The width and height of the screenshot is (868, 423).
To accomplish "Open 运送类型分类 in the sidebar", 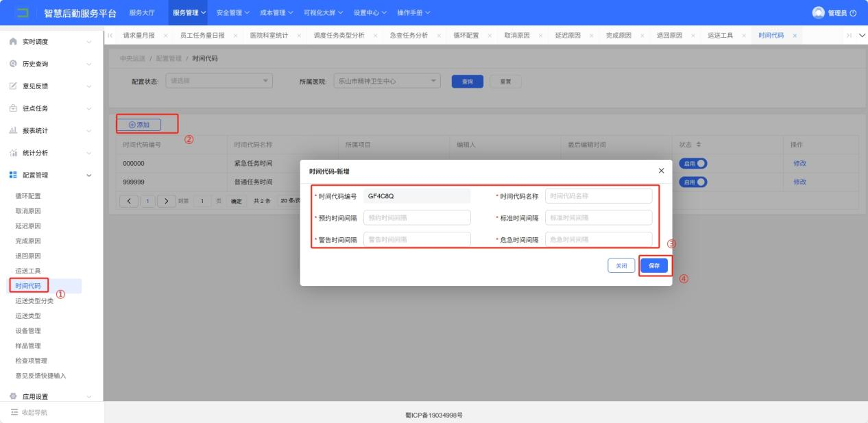I will coord(34,301).
